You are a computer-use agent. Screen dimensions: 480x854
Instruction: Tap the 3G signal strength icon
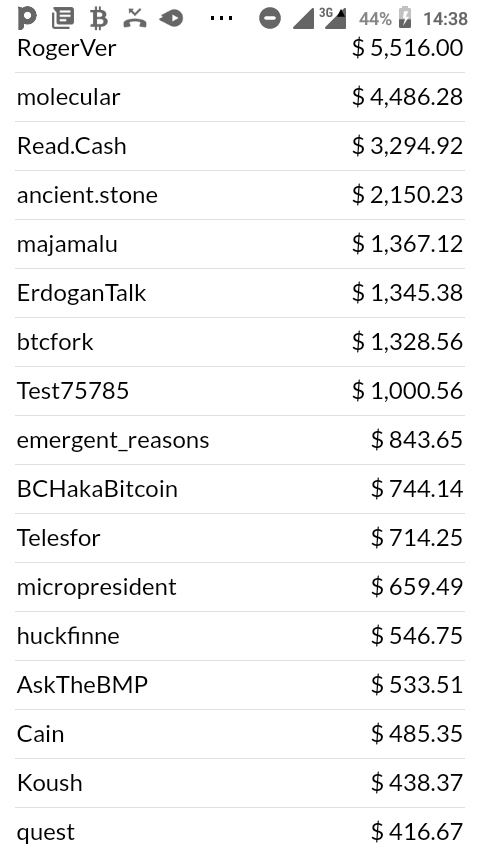pos(333,18)
